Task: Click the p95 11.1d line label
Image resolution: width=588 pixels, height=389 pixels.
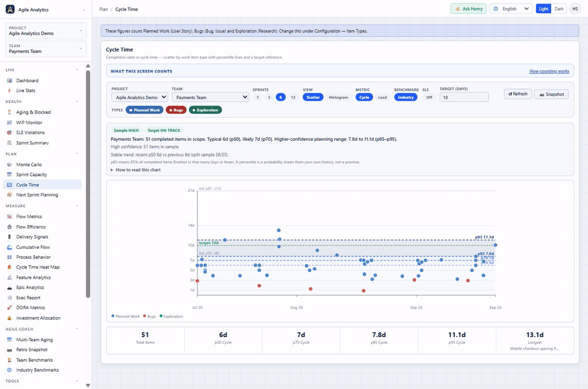Action: point(484,237)
